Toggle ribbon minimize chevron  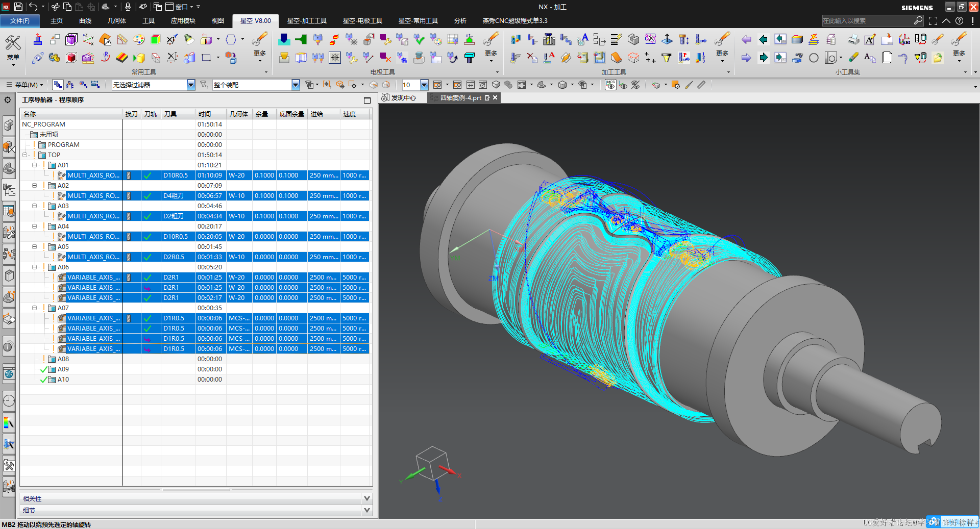click(x=946, y=20)
